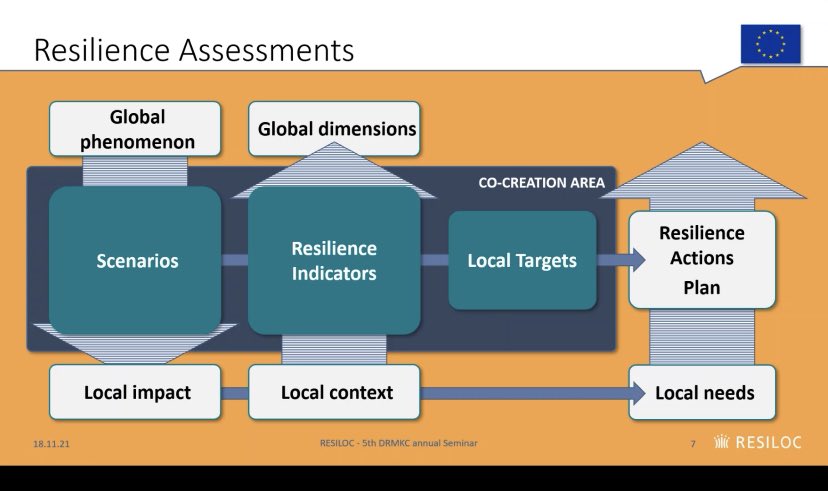828x491 pixels.
Task: Select the Local context box
Action: [x=334, y=392]
